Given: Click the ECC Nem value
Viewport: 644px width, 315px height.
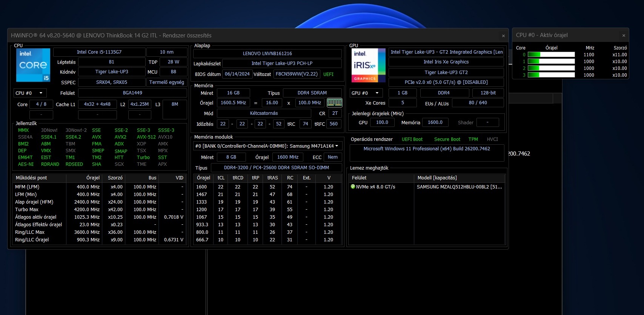Looking at the screenshot, I should tap(333, 157).
